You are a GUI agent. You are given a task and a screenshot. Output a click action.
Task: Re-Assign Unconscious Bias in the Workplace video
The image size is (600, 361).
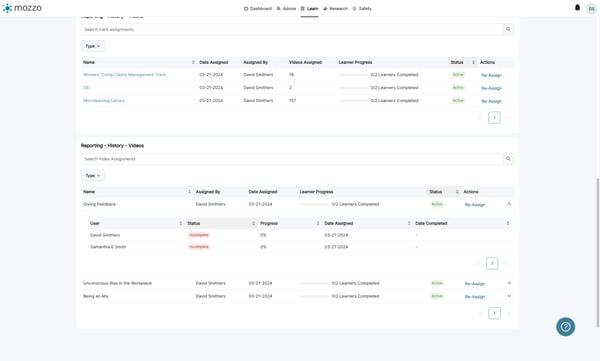coord(475,284)
